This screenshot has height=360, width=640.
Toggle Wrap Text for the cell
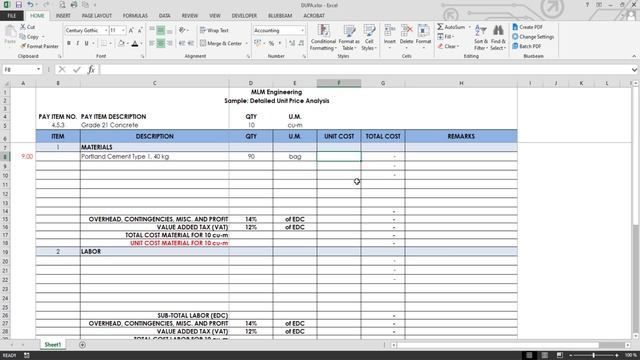point(215,30)
